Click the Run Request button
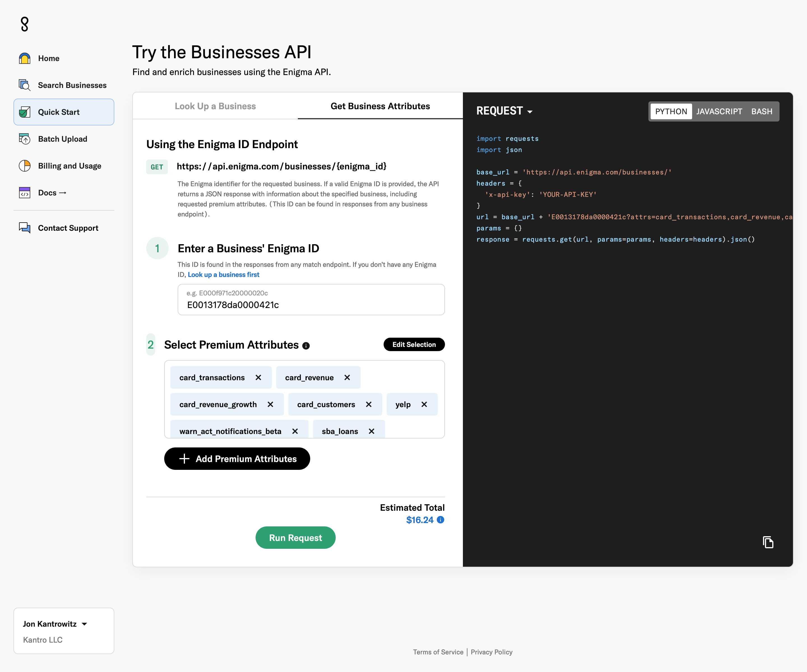 click(x=295, y=538)
